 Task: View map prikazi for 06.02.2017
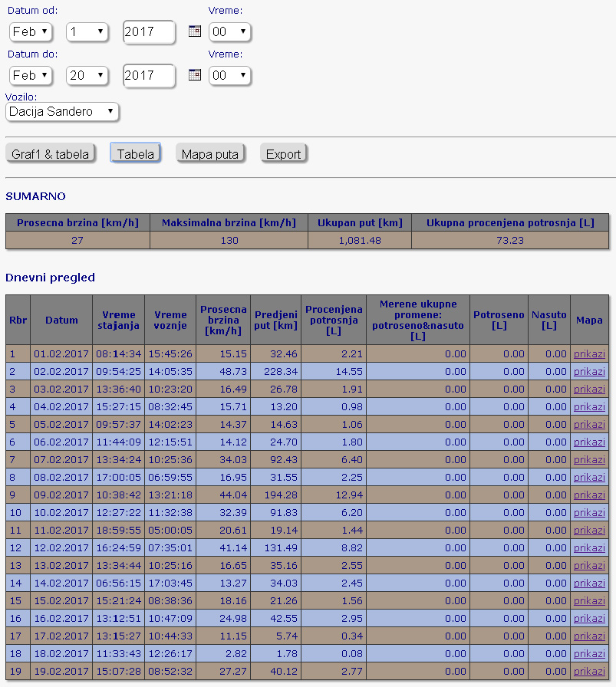coord(589,442)
